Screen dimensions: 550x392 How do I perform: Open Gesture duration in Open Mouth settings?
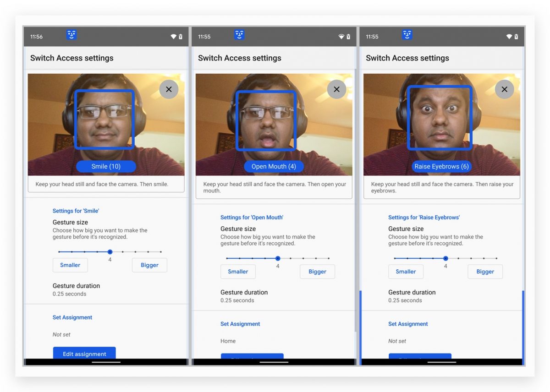coord(244,296)
